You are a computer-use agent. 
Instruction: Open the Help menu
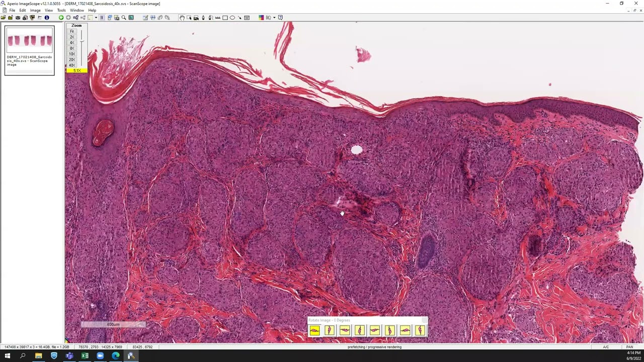[x=92, y=10]
